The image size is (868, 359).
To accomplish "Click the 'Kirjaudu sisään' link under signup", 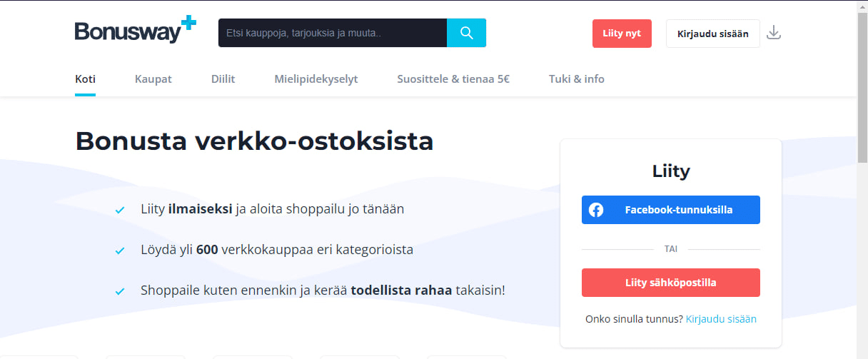I will pos(721,319).
